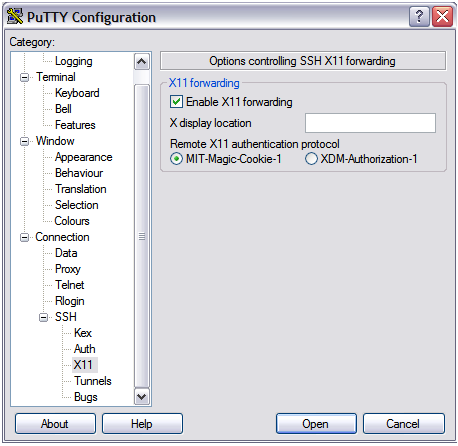Click the category list scrollbar thumb
Image resolution: width=458 pixels, height=446 pixels.
click(142, 236)
